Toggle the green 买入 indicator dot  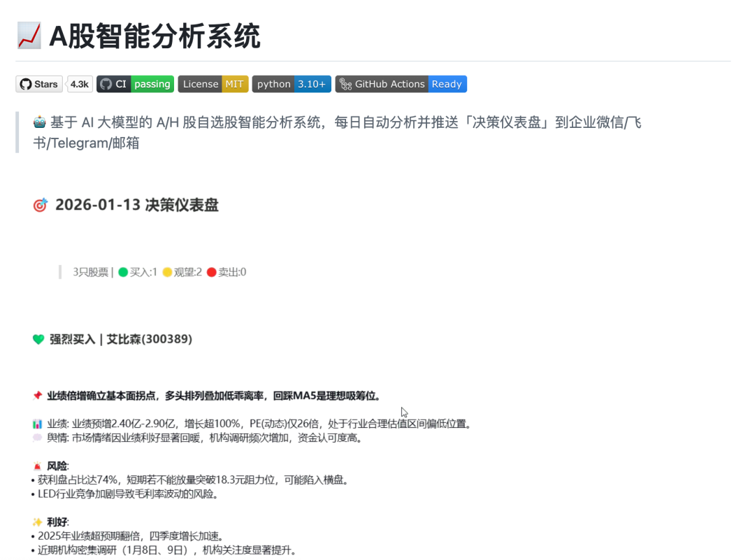124,272
